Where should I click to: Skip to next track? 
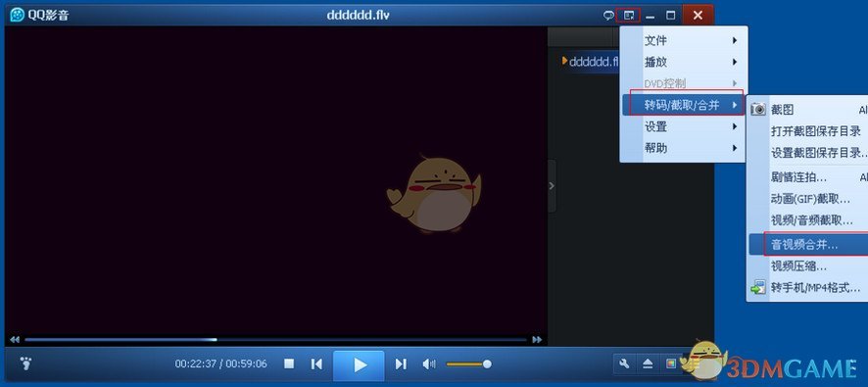point(401,363)
